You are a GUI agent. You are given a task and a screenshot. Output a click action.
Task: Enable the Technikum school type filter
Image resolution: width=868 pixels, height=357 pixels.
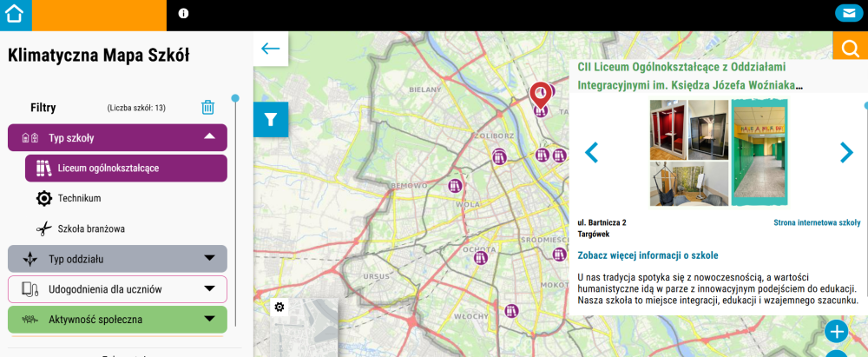tap(80, 198)
